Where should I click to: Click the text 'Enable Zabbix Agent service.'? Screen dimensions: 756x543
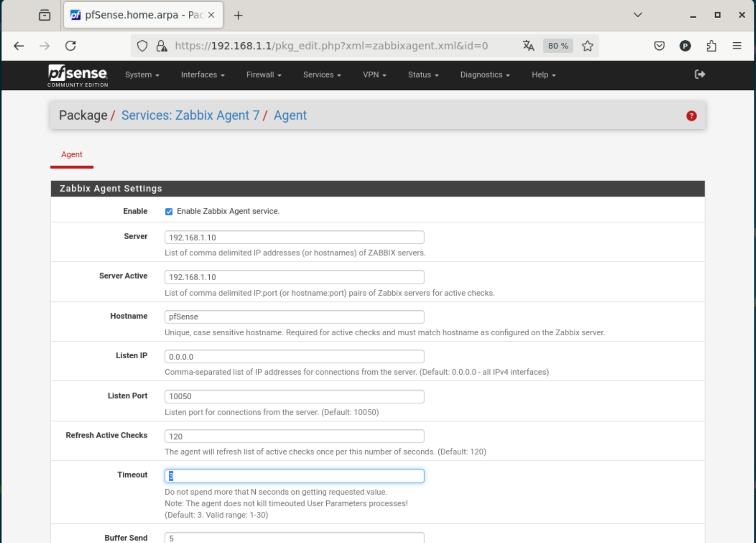coord(228,211)
